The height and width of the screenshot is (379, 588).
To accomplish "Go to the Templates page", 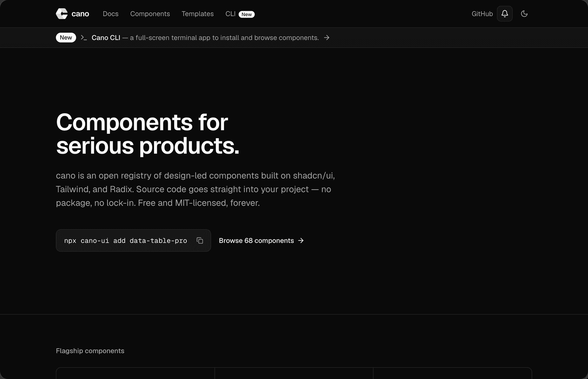I will point(198,14).
